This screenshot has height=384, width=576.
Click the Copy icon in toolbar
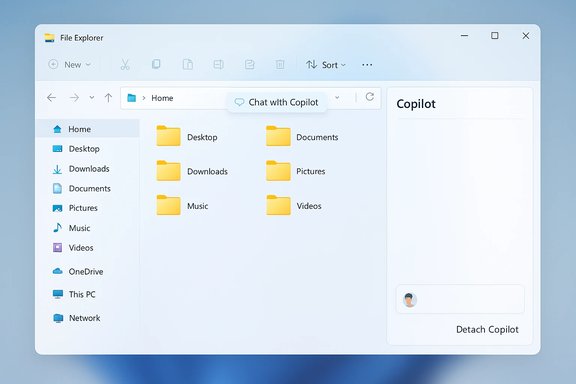(x=156, y=64)
